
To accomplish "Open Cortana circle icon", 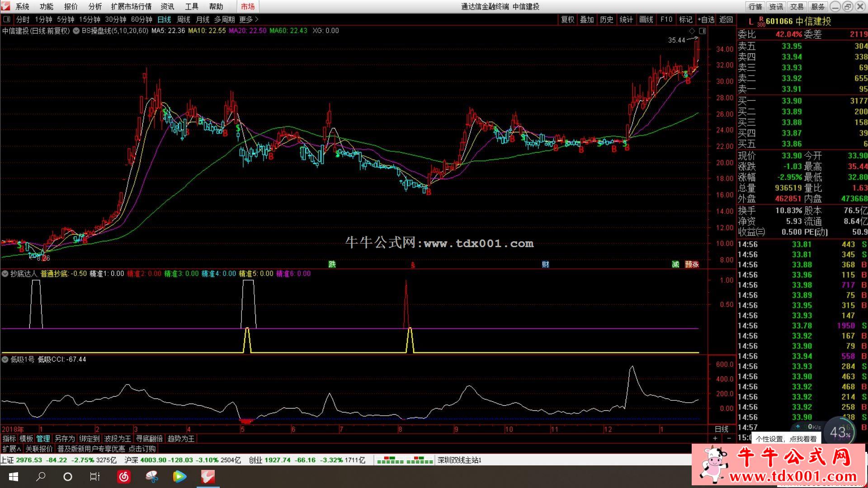I will 68,477.
